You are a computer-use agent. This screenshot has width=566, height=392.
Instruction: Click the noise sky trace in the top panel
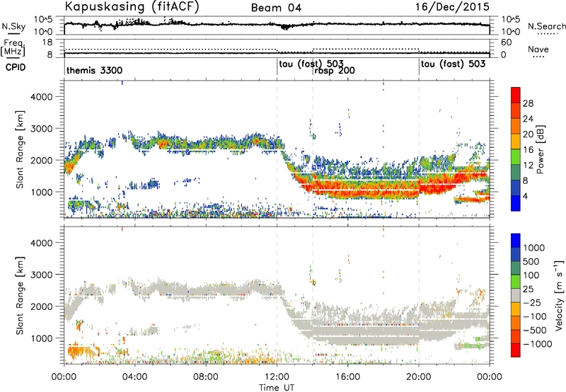[x=277, y=24]
